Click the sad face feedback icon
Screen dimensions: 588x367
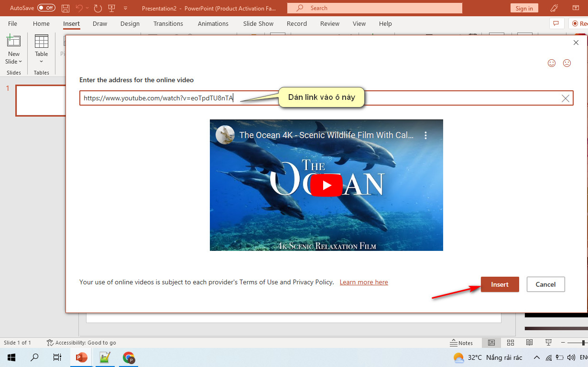pos(567,63)
